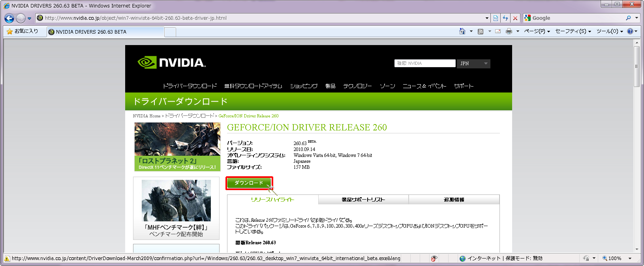
Task: Select the 157 MB file size text
Action: tap(302, 167)
